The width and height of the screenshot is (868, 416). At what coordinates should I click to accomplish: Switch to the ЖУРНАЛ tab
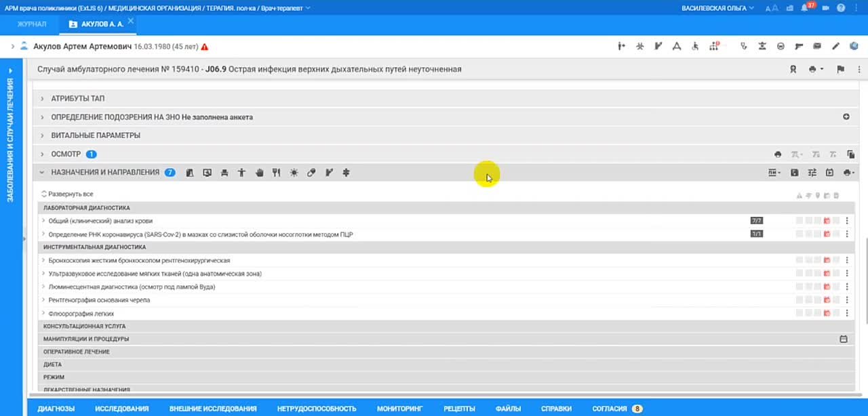point(32,24)
